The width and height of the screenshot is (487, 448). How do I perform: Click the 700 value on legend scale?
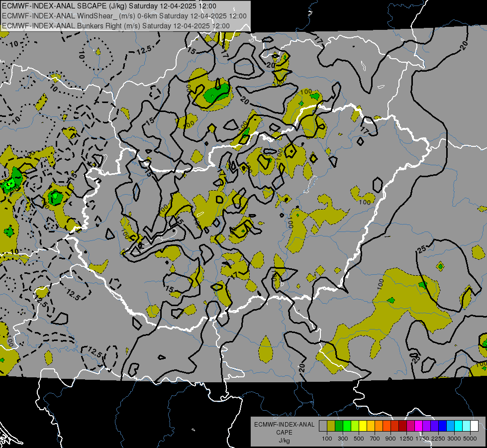[x=375, y=439]
